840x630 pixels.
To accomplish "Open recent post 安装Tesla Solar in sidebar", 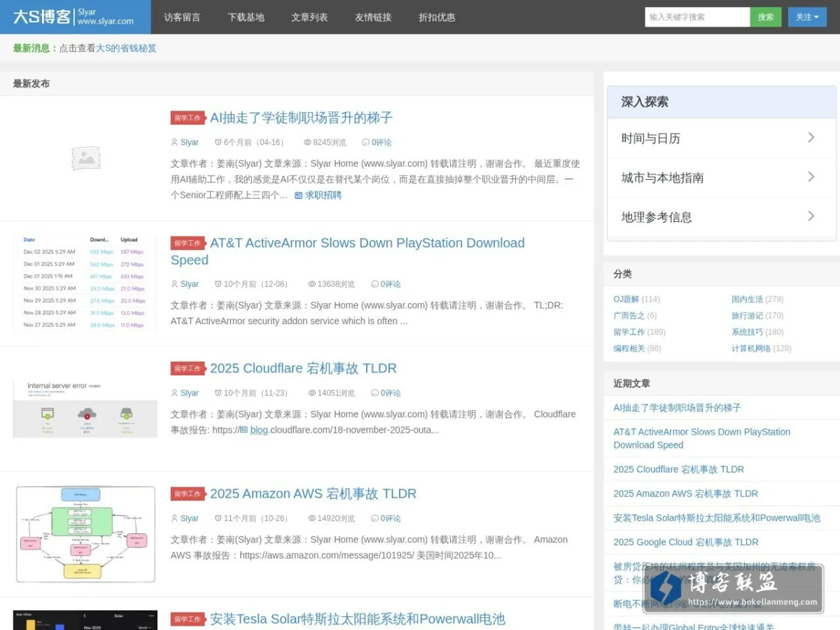I will [x=717, y=518].
